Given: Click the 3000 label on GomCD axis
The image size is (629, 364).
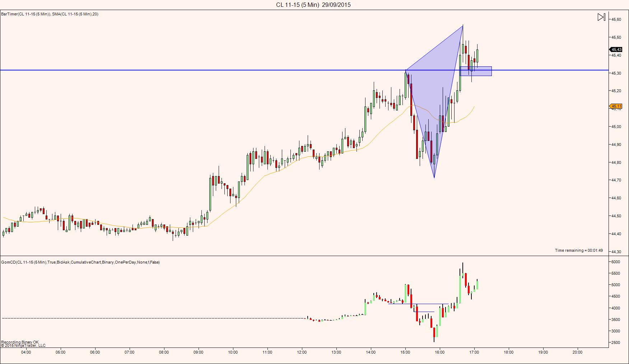Looking at the screenshot, I should tap(615, 331).
